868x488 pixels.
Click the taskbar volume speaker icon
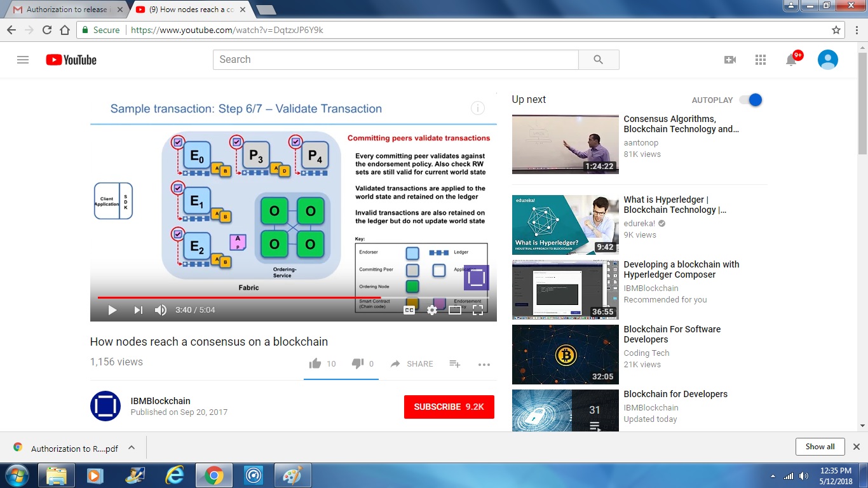click(x=804, y=476)
